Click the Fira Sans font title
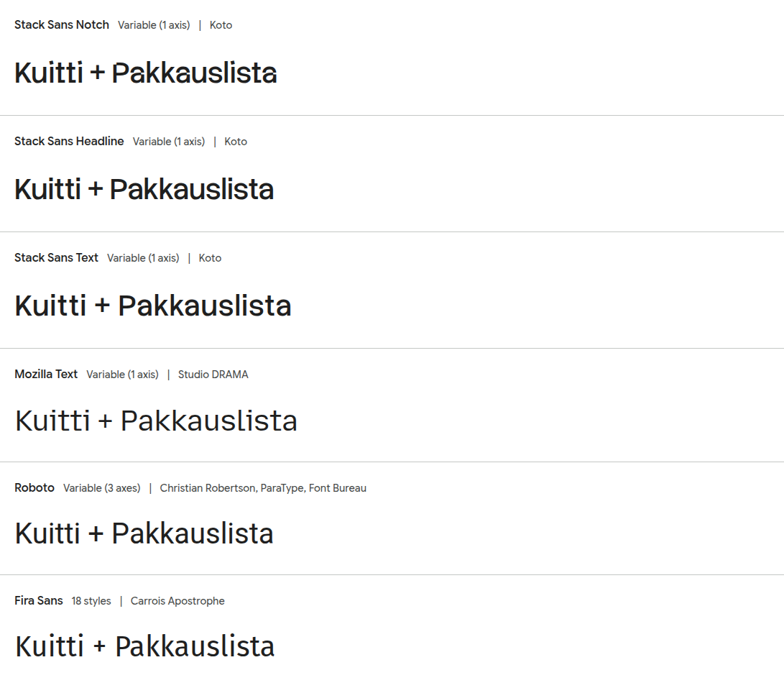This screenshot has height=688, width=784. pos(39,601)
